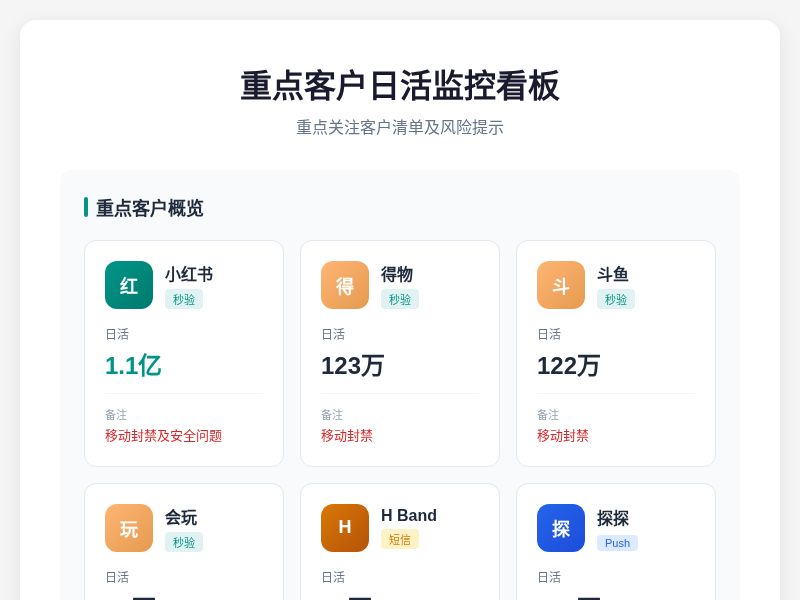Click the 得物 orange app icon
The width and height of the screenshot is (800, 600).
(x=345, y=285)
